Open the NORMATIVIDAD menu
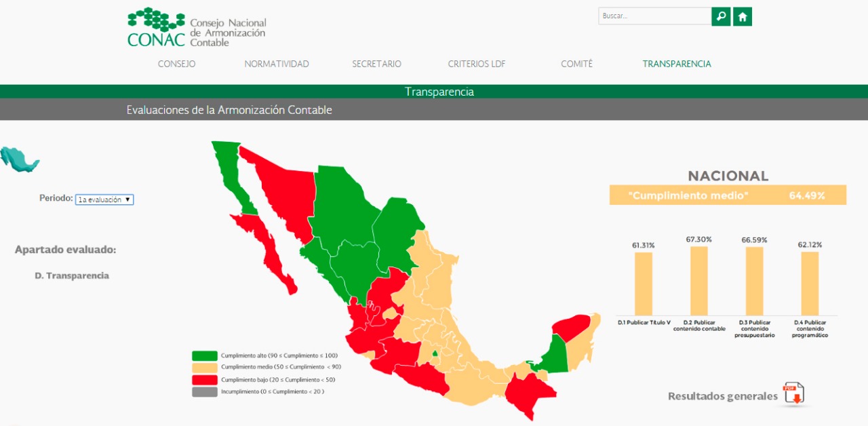 pos(277,64)
